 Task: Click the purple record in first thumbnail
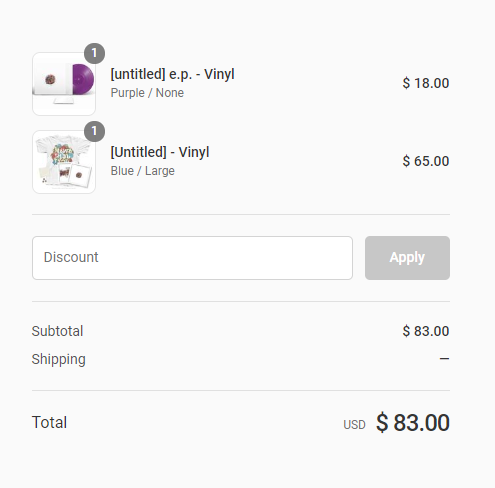pyautogui.click(x=83, y=79)
